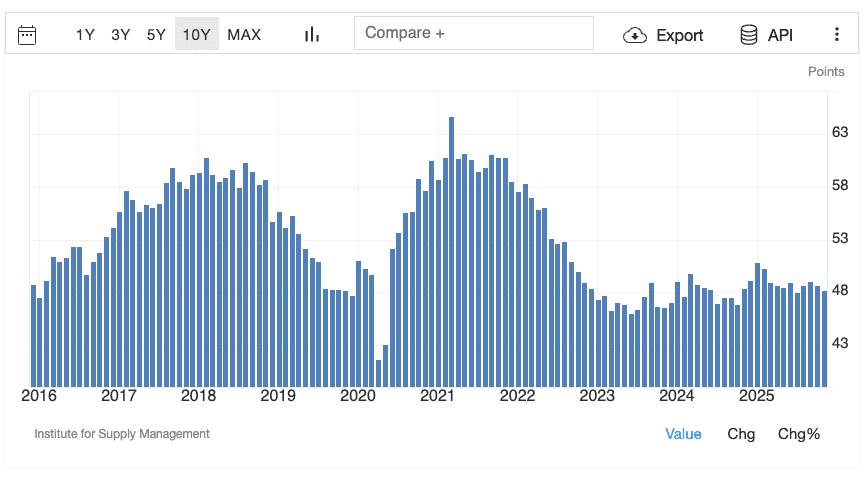Screen dimensions: 865x481
Task: Click the tallest bar in early 2021
Action: (451, 250)
